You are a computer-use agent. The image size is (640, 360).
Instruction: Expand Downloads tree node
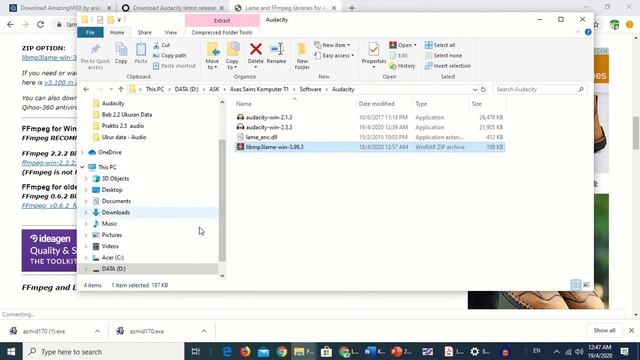pyautogui.click(x=86, y=213)
